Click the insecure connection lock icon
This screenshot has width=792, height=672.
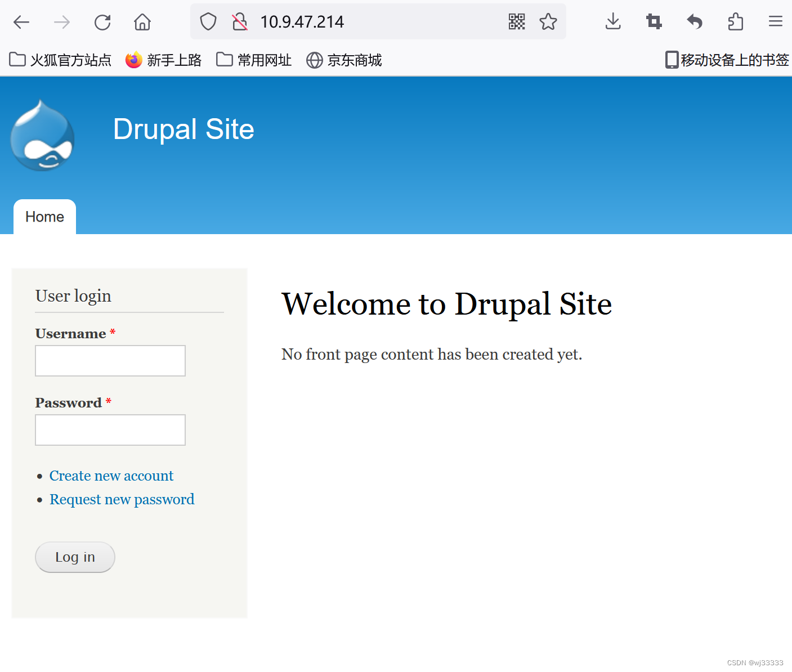click(x=239, y=21)
